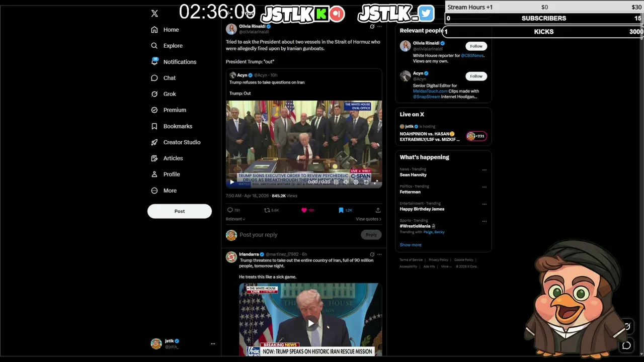Open the Happy Birthday James trend

[x=422, y=209]
